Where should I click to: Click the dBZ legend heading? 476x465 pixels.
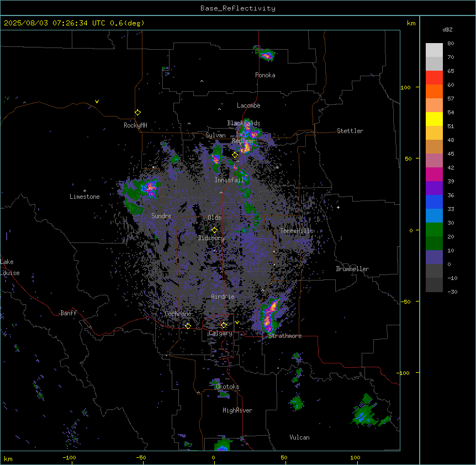[447, 29]
